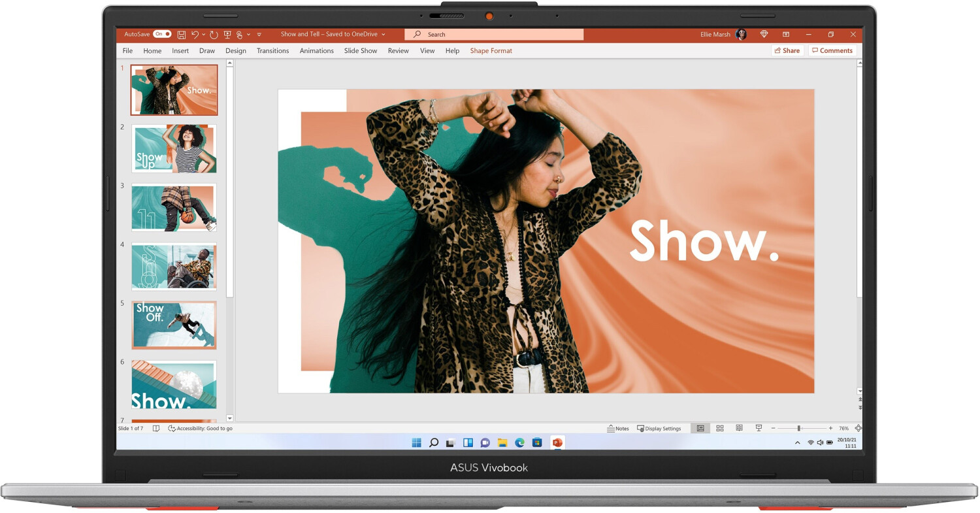Viewport: 980px width, 513px height.
Task: Switch to Reading View in status bar
Action: (x=739, y=429)
